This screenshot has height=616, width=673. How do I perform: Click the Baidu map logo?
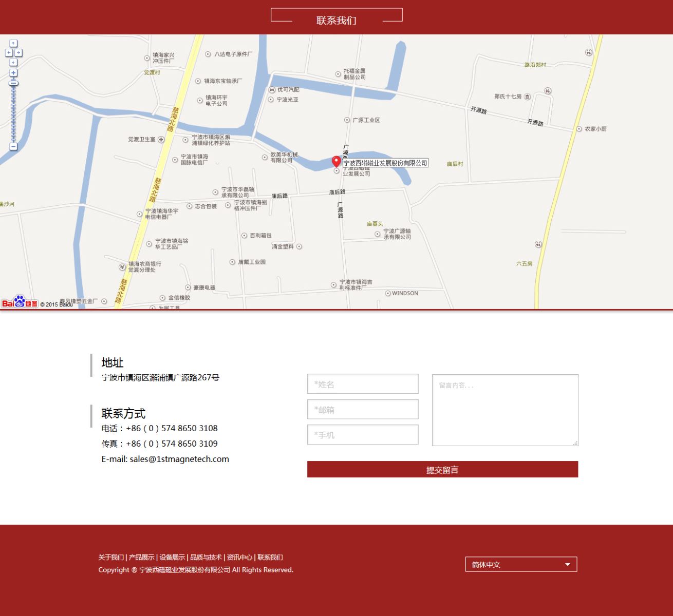click(x=20, y=302)
